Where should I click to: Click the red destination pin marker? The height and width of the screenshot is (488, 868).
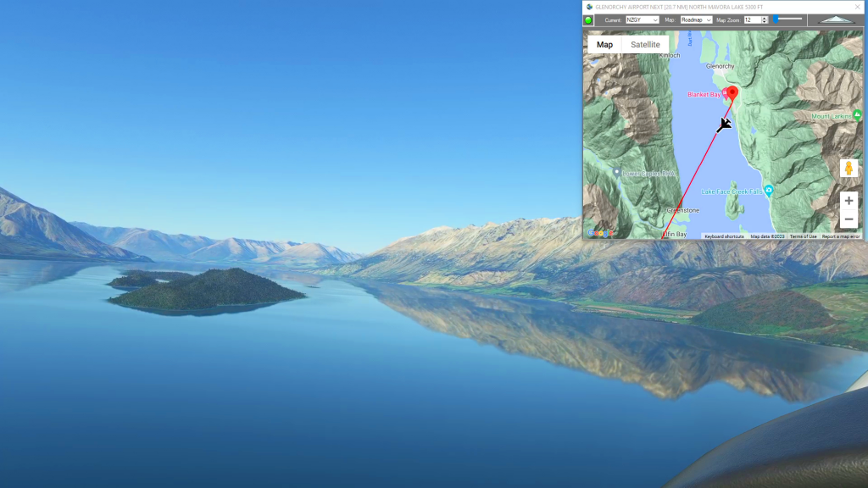(x=732, y=92)
